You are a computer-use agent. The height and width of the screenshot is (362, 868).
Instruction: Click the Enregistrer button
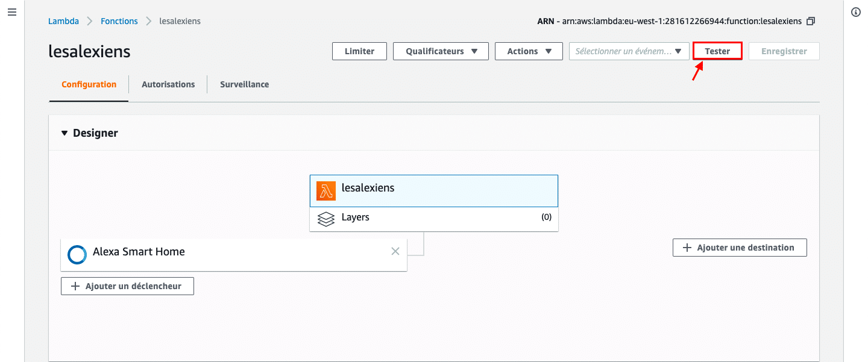(784, 51)
